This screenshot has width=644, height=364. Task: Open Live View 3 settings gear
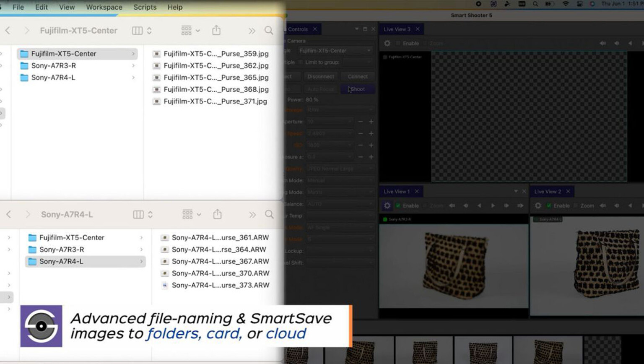(387, 43)
